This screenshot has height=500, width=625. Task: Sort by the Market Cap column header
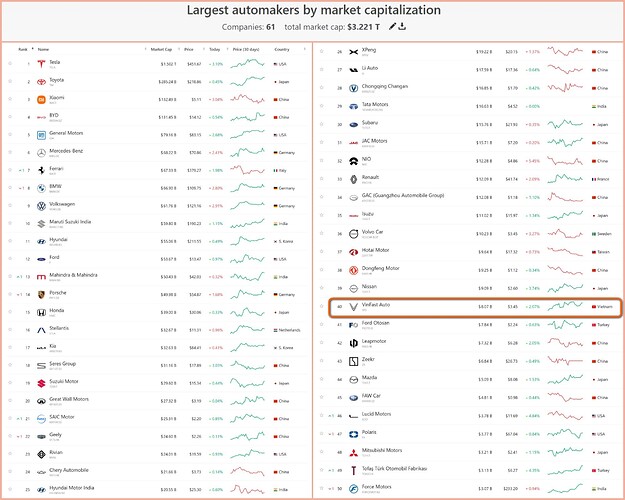click(x=162, y=47)
